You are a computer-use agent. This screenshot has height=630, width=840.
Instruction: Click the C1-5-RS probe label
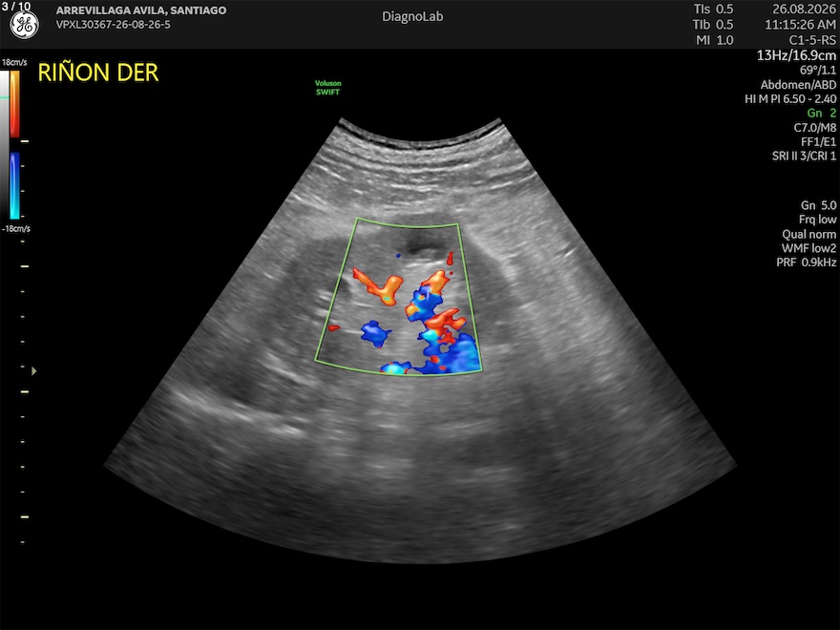pyautogui.click(x=812, y=40)
